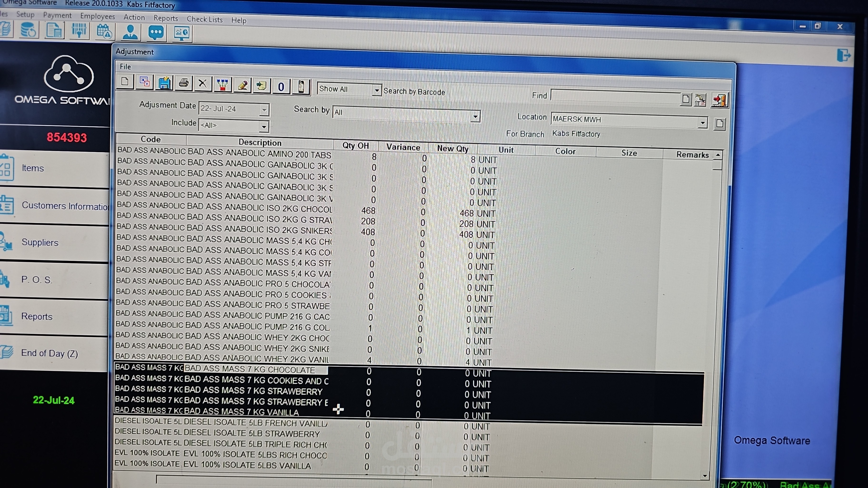
Task: Click the zero quantity toolbar button
Action: click(x=281, y=87)
